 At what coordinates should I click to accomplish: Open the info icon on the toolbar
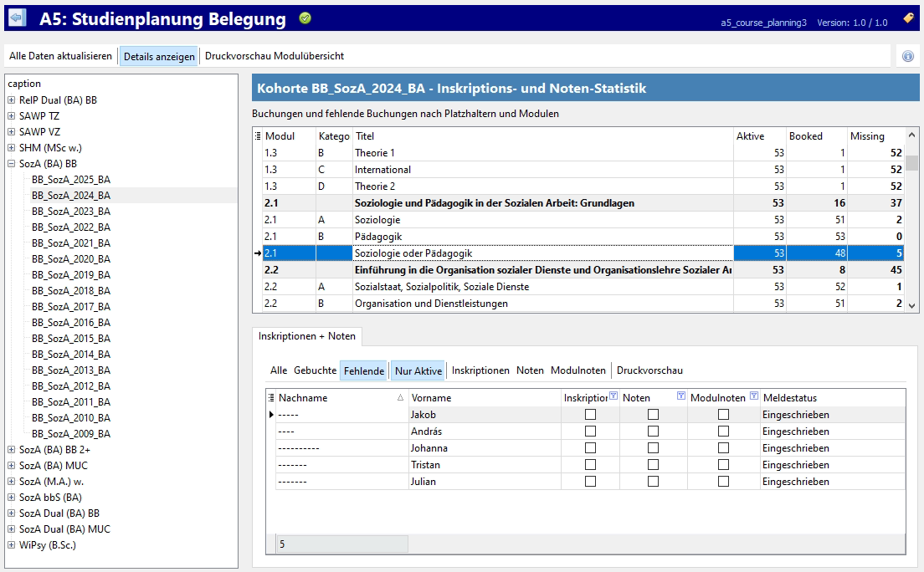click(x=908, y=56)
